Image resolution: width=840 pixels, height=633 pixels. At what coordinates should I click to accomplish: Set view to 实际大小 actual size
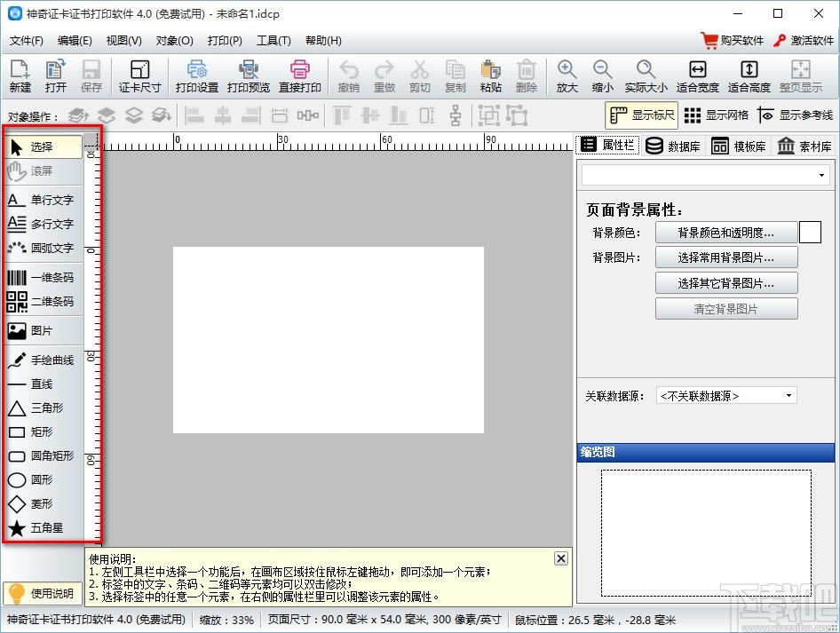[x=646, y=76]
